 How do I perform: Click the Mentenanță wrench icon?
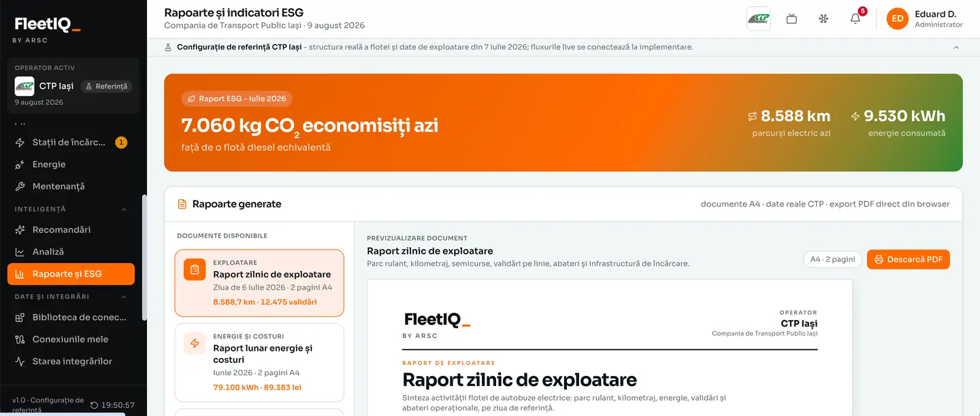coord(20,186)
